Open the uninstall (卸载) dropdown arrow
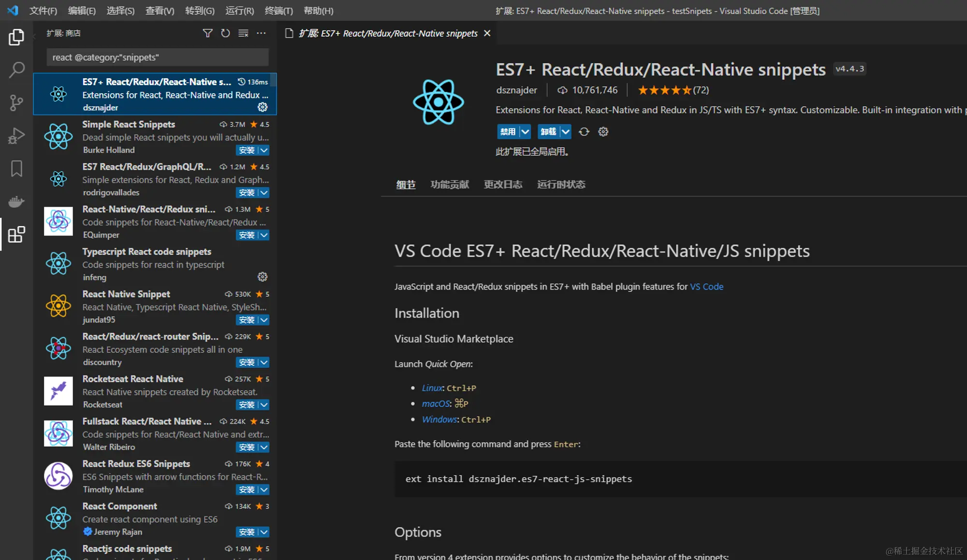Viewport: 967px width, 560px height. pos(566,131)
